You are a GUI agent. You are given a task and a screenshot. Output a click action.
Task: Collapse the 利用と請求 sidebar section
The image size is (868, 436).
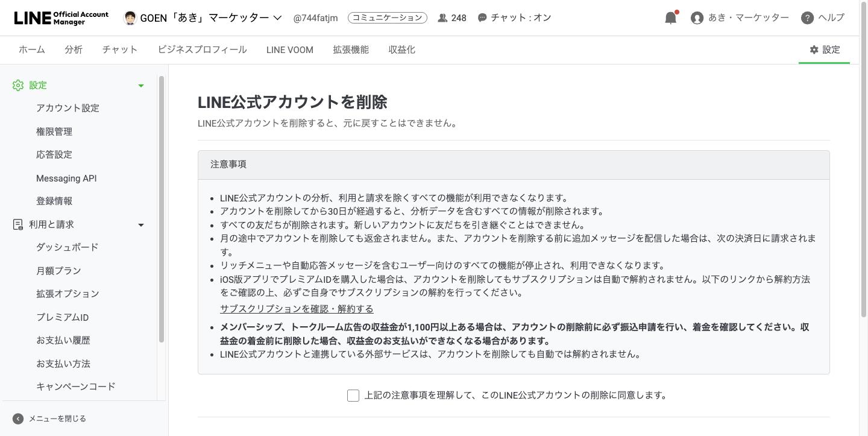(x=141, y=225)
